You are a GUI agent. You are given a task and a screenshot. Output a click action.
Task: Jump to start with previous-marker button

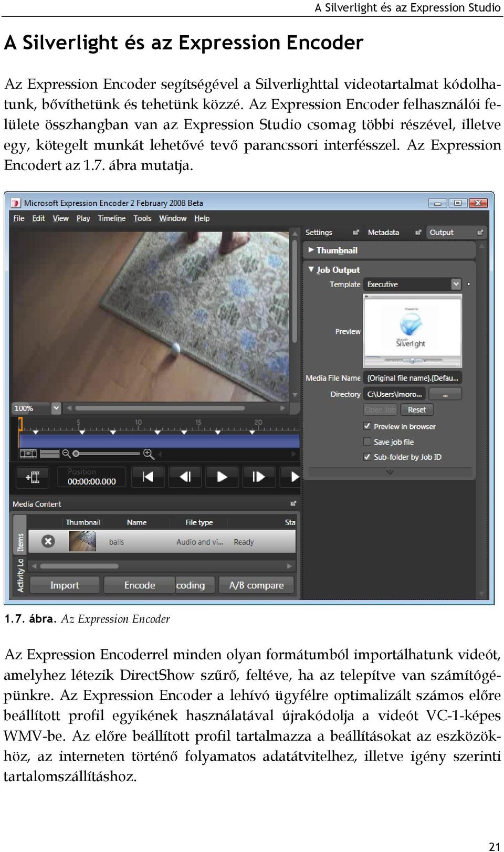coord(148,477)
